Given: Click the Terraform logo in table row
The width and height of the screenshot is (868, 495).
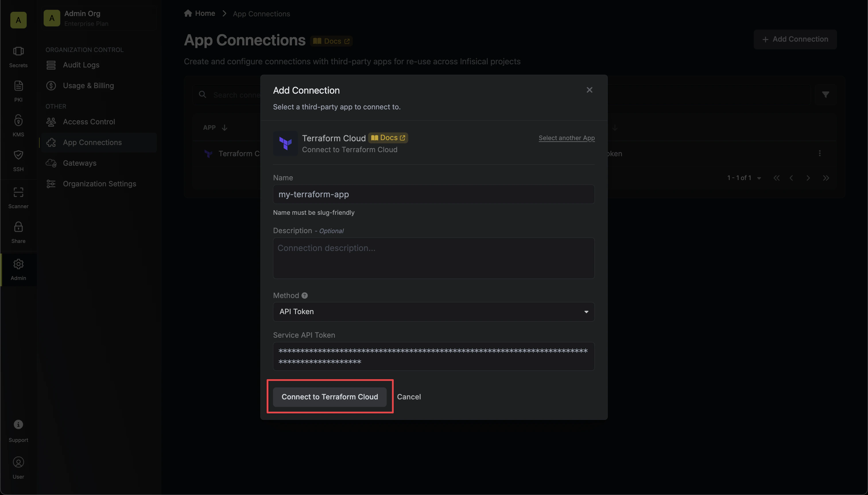Looking at the screenshot, I should coord(208,154).
